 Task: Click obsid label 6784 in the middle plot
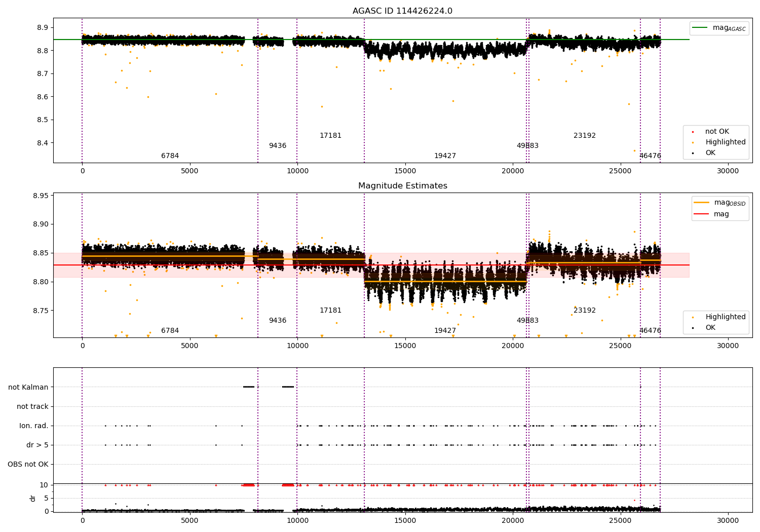(170, 331)
